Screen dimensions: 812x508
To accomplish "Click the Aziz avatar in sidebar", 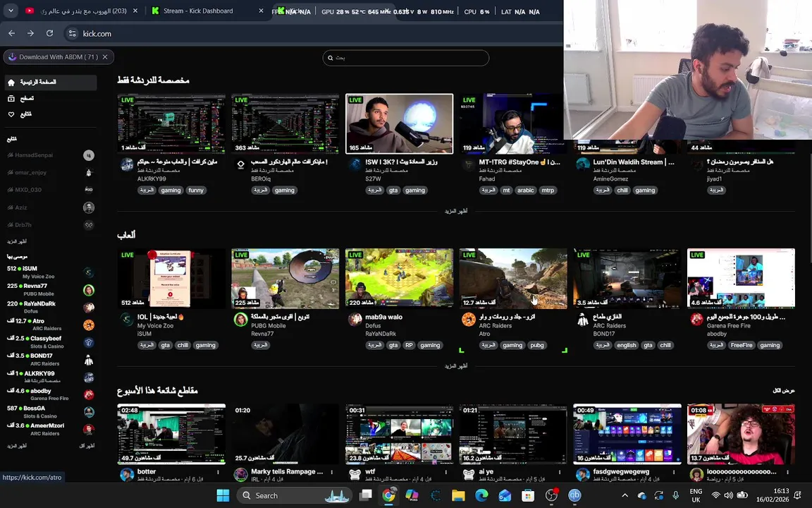I will tap(89, 207).
